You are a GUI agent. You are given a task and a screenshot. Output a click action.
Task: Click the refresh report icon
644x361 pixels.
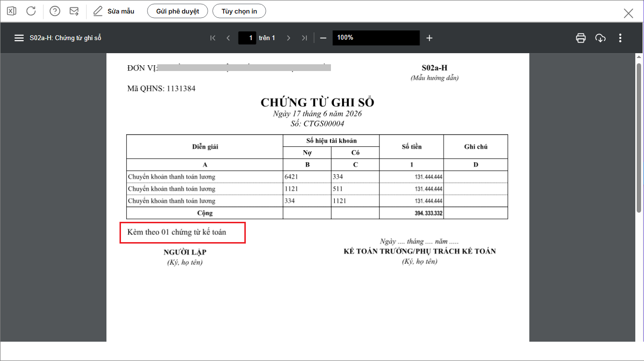pos(31,11)
